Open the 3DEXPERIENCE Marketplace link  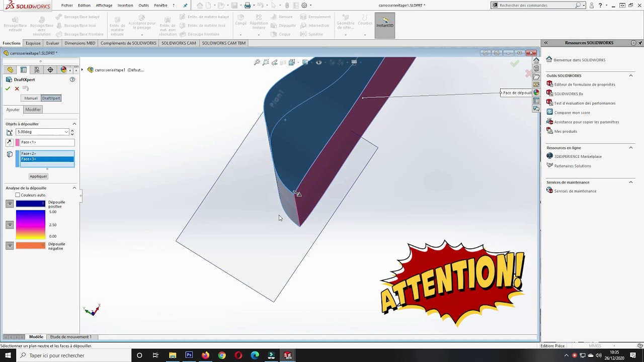coord(578,156)
